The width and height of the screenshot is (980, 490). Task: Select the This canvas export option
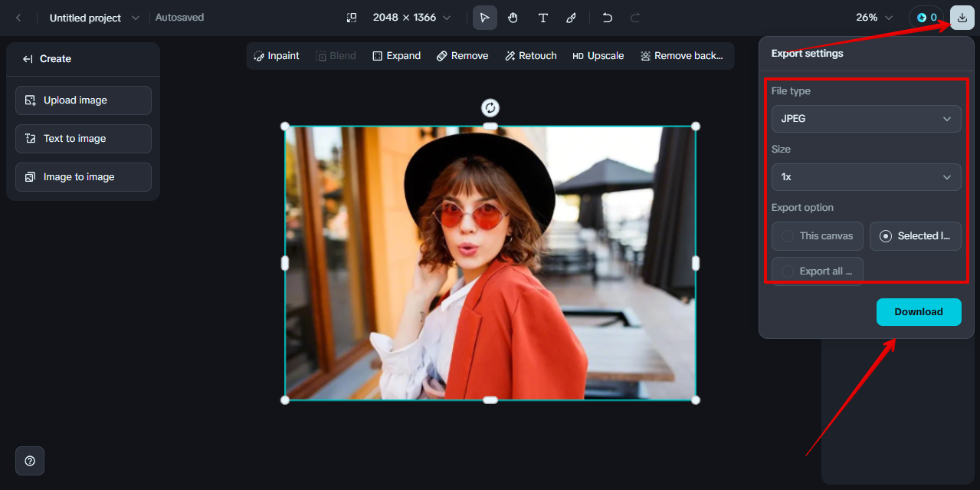click(x=818, y=236)
